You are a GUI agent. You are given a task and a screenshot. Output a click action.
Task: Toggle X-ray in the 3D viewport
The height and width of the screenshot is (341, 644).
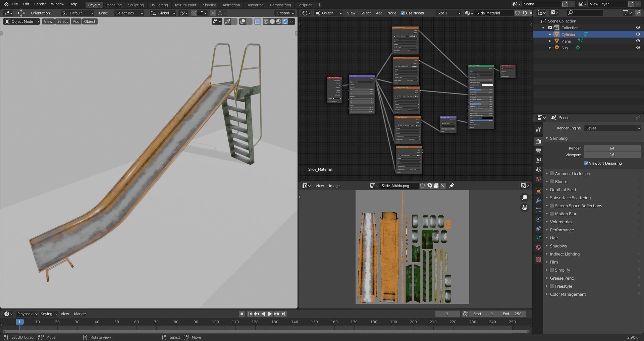click(257, 21)
